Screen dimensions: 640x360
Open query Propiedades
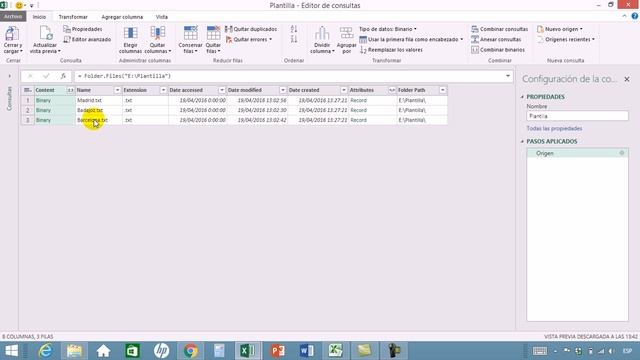click(83, 29)
